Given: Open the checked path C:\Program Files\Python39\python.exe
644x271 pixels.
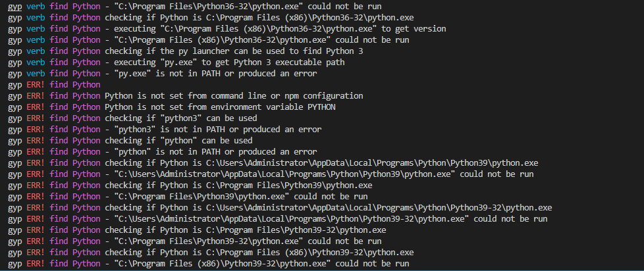Looking at the screenshot, I should click(289, 185).
